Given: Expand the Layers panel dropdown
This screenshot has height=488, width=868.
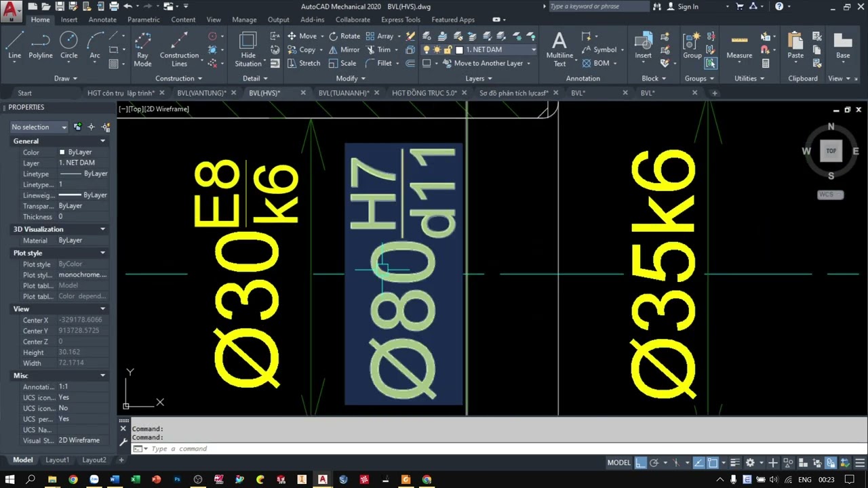Looking at the screenshot, I should (479, 79).
